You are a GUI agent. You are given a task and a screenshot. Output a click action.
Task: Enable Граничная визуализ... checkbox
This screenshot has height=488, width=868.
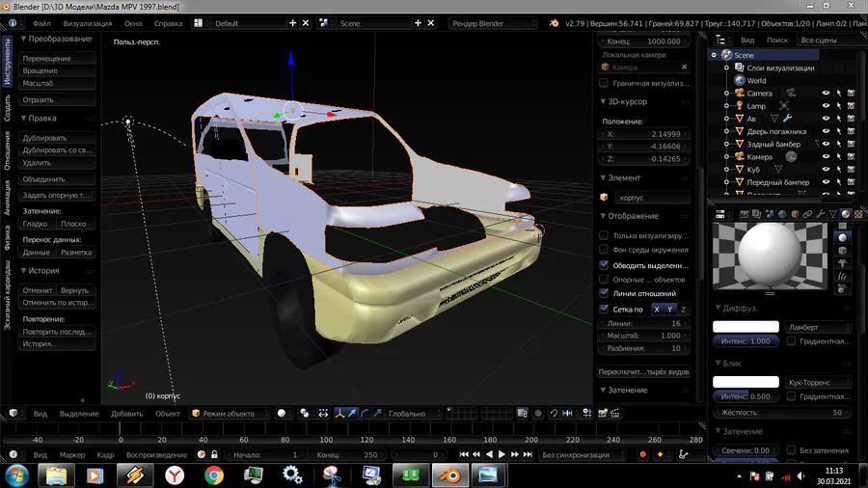pos(604,83)
